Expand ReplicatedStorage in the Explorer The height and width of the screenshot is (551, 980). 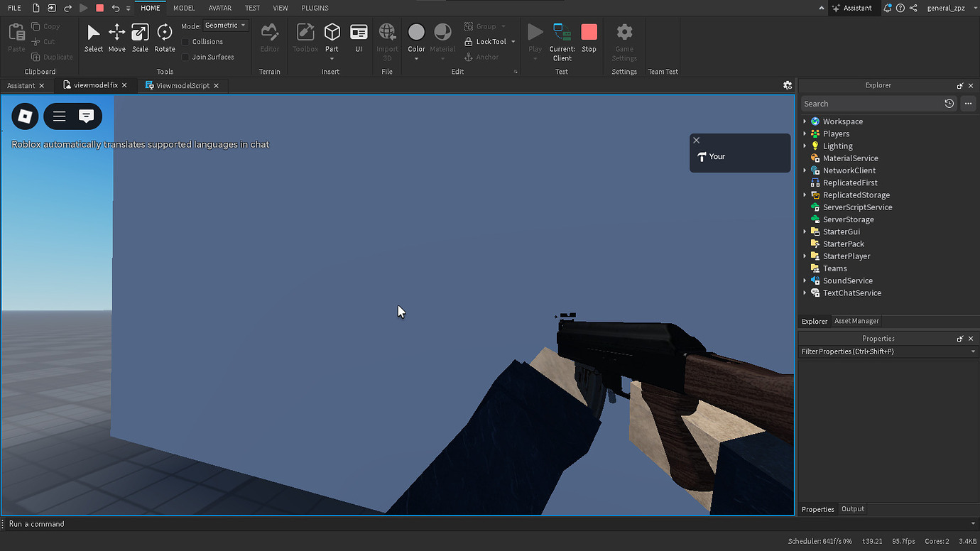click(805, 195)
